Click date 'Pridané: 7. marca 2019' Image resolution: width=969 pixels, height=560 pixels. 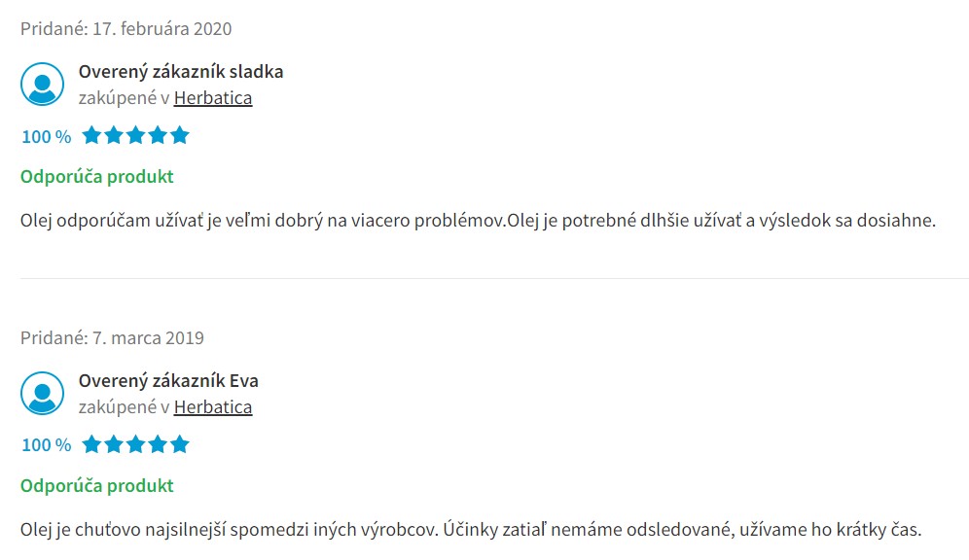click(112, 337)
